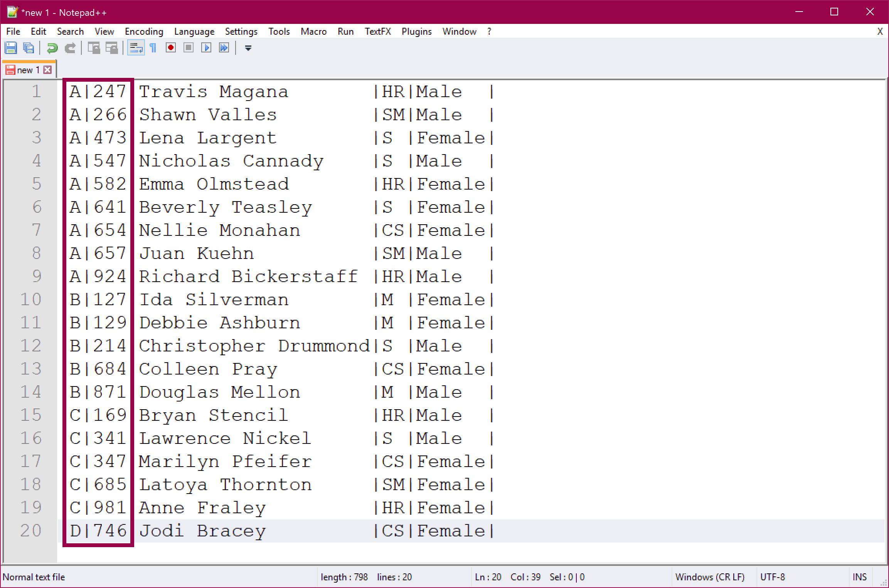Click the Windows (CR LF) status field

coord(710,577)
